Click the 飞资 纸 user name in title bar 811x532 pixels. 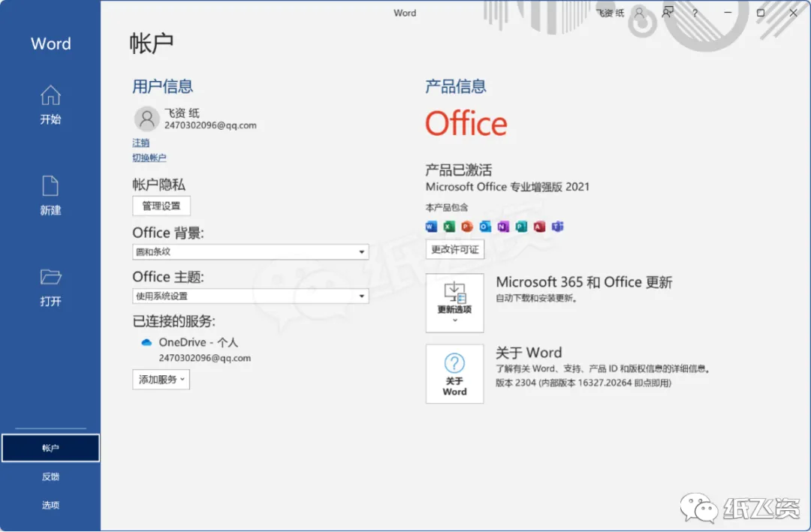(610, 13)
